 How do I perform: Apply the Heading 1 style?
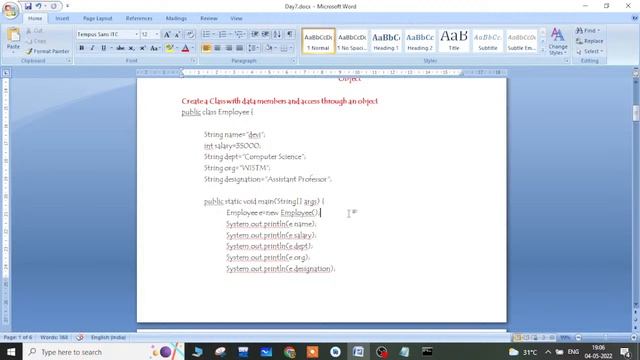point(386,41)
